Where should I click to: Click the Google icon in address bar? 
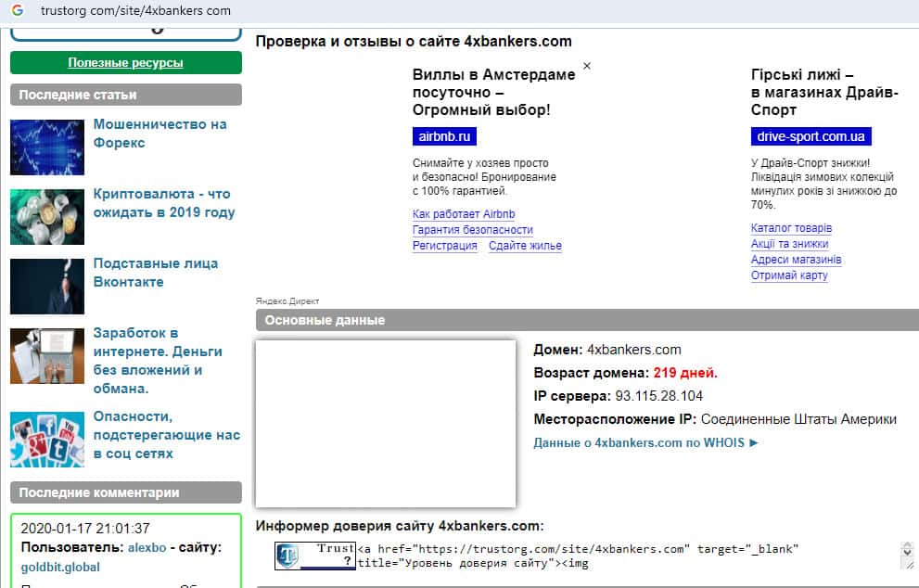[18, 10]
